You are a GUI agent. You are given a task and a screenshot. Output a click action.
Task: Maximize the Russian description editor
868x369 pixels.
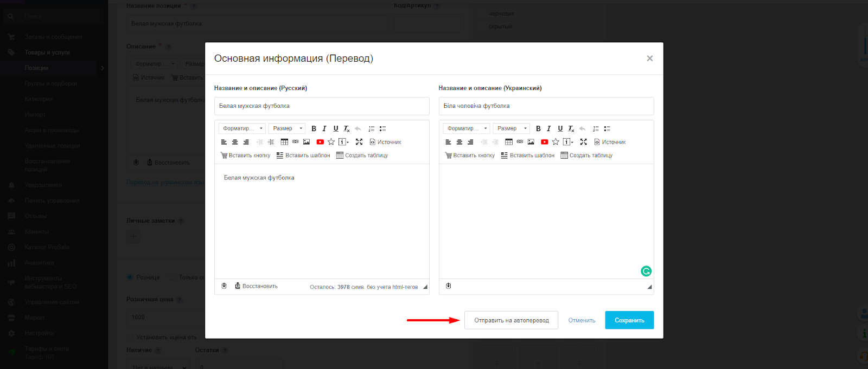pos(359,142)
